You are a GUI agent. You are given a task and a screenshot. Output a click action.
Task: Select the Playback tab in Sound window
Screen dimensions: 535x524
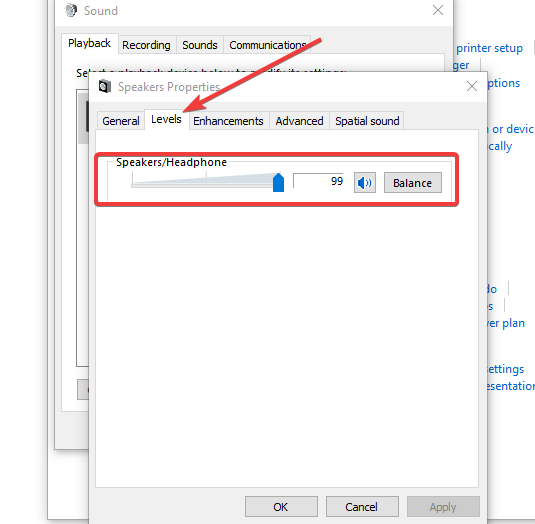89,43
